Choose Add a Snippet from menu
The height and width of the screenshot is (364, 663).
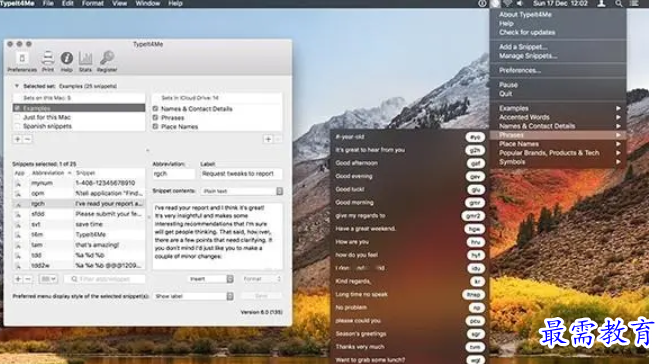523,47
